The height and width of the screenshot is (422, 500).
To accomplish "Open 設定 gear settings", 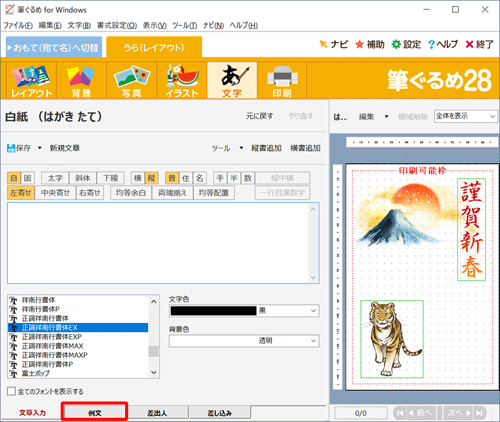I will [396, 44].
